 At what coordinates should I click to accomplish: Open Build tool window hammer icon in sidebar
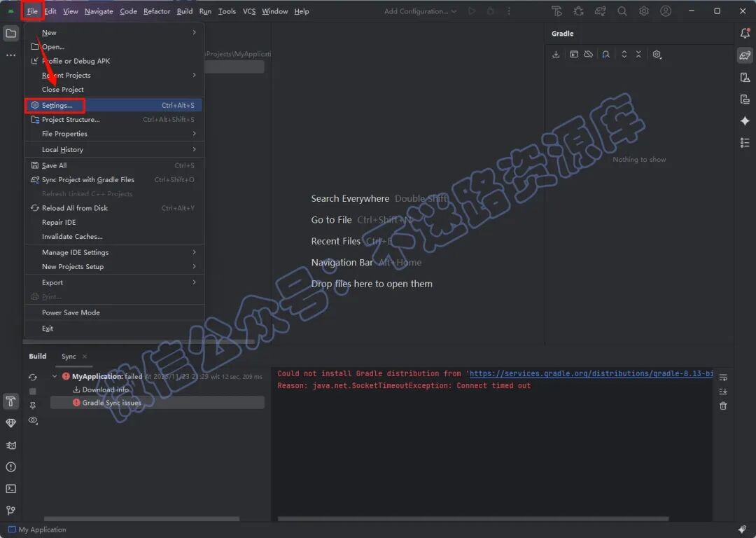coord(10,401)
